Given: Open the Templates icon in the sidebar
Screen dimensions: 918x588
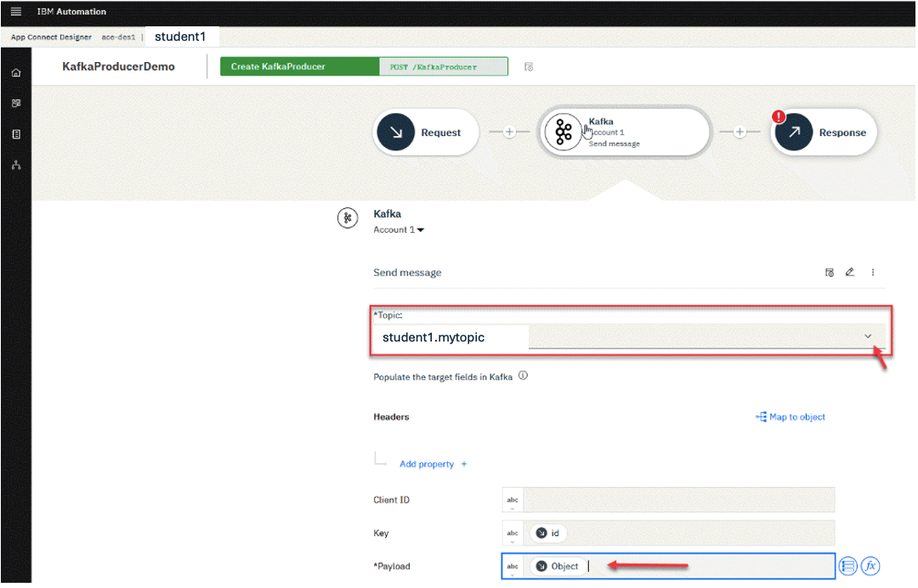Looking at the screenshot, I should click(15, 134).
